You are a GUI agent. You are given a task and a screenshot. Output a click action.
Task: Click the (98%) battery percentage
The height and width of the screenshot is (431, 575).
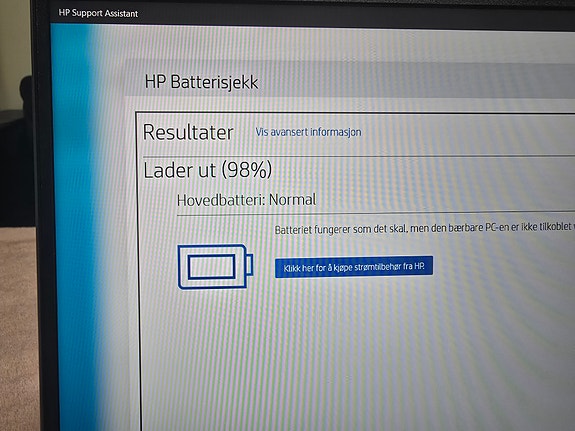point(247,170)
